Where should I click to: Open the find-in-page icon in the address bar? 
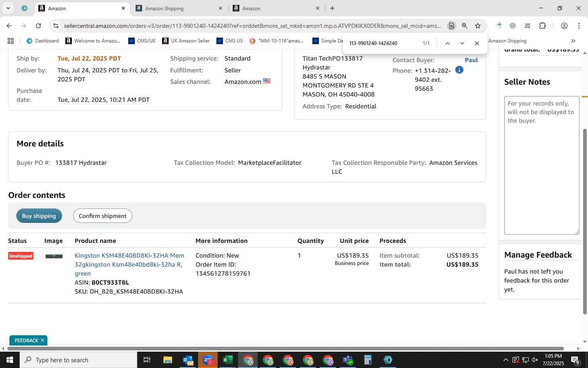coord(452,26)
